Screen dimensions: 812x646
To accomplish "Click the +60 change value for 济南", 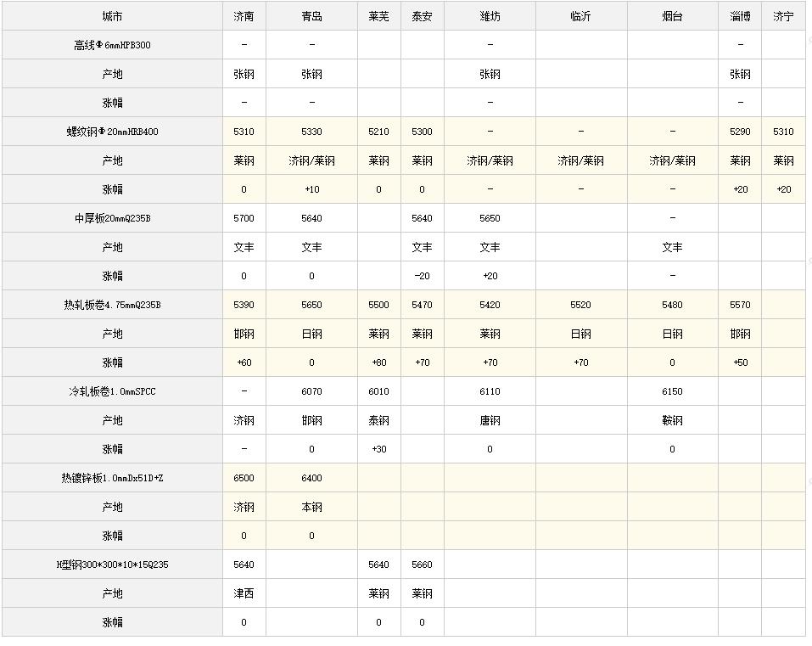I will pyautogui.click(x=244, y=362).
